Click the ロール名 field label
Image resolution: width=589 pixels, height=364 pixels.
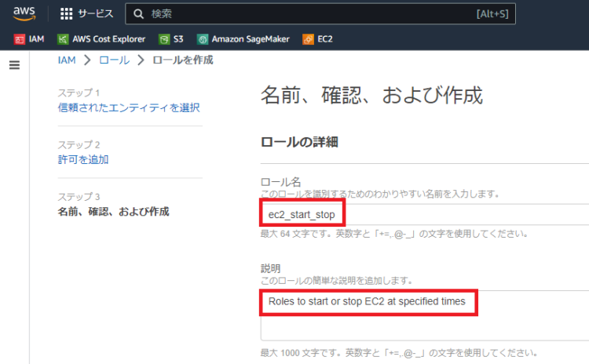tap(280, 182)
